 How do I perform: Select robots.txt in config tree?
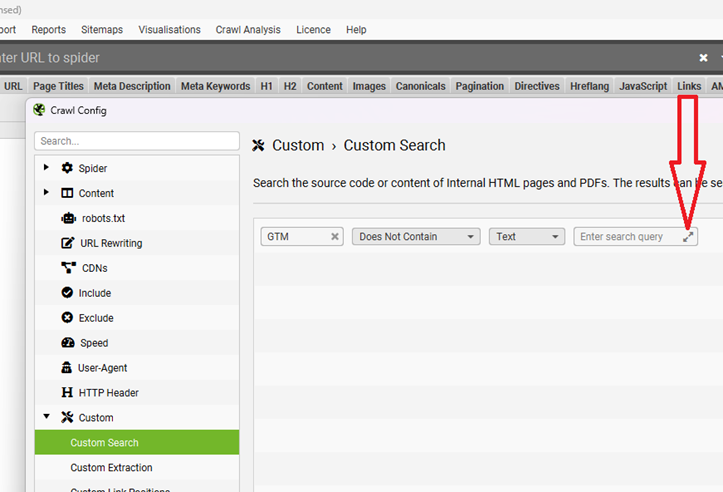coord(136,218)
